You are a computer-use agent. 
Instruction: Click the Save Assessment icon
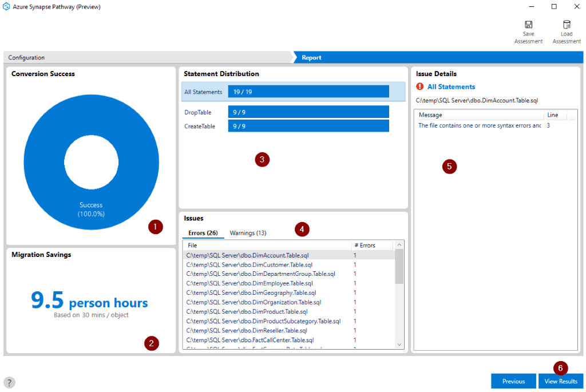point(528,25)
